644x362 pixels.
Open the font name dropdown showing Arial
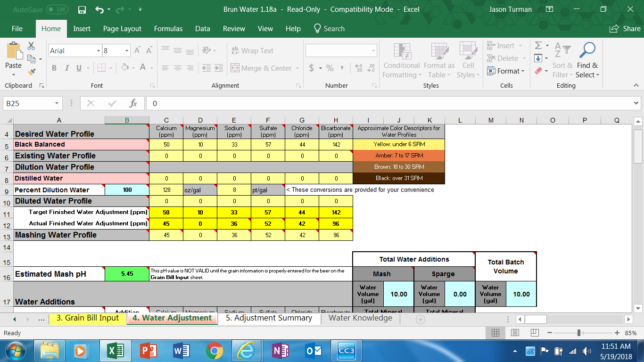(99, 50)
